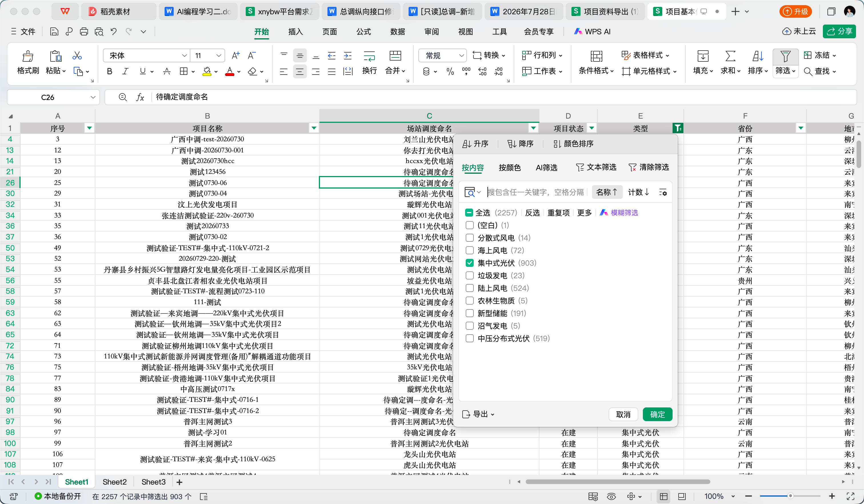The image size is (864, 504).
Task: Click the 清除筛选 clear filter button
Action: pyautogui.click(x=649, y=167)
